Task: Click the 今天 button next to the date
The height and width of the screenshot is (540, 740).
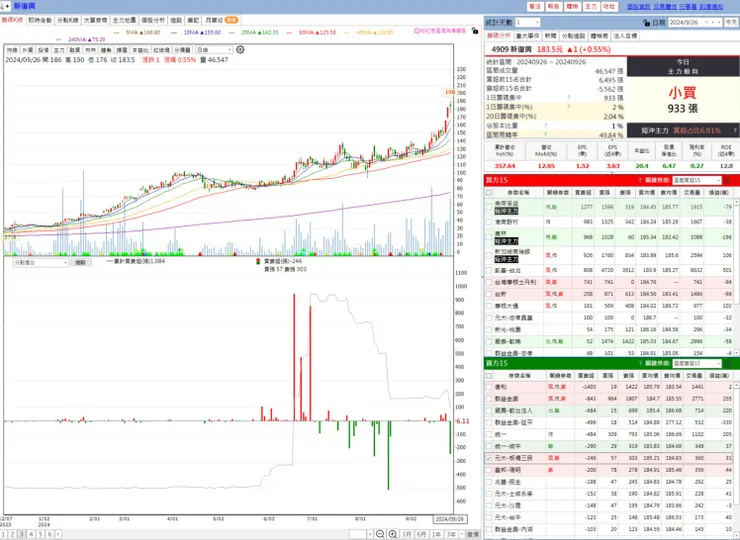Action: coord(731,23)
